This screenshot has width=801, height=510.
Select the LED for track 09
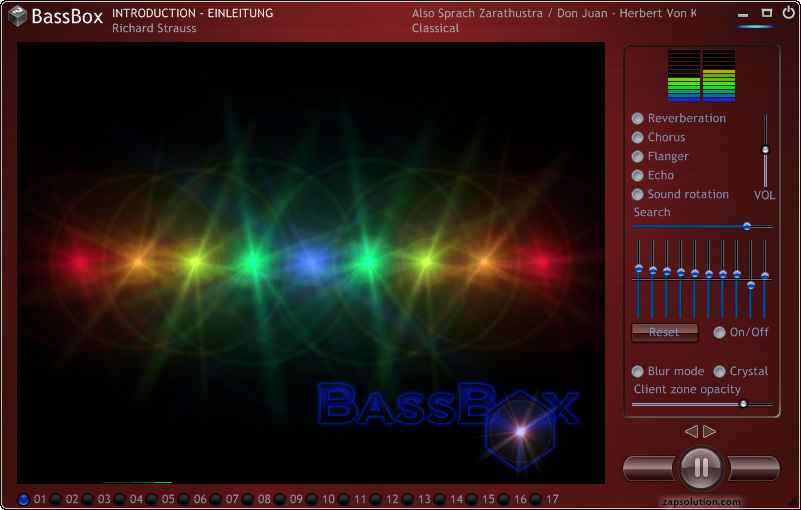tap(280, 499)
